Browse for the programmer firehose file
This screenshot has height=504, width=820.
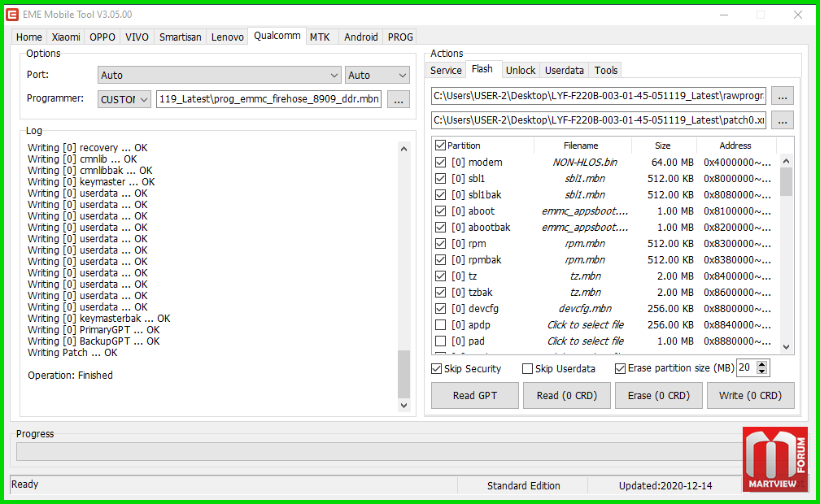[x=398, y=99]
